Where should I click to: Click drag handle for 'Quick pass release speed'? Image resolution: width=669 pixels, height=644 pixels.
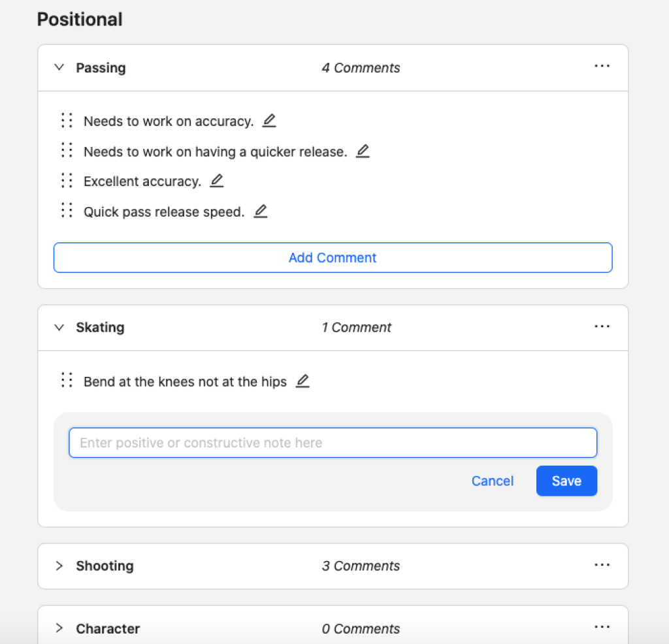click(66, 211)
